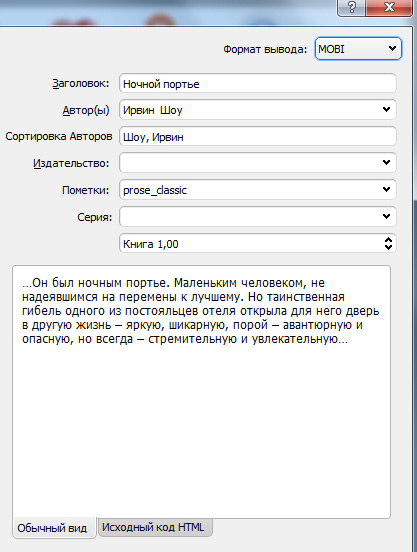Viewport: 417px width, 552px height.
Task: Expand the Пометки tags dropdown arrow
Action: tap(386, 189)
